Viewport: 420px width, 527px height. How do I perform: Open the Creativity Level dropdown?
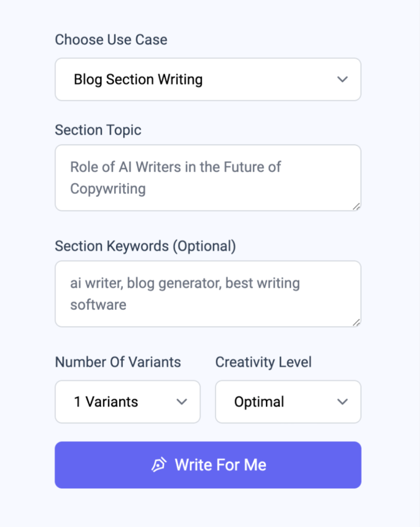coord(288,401)
